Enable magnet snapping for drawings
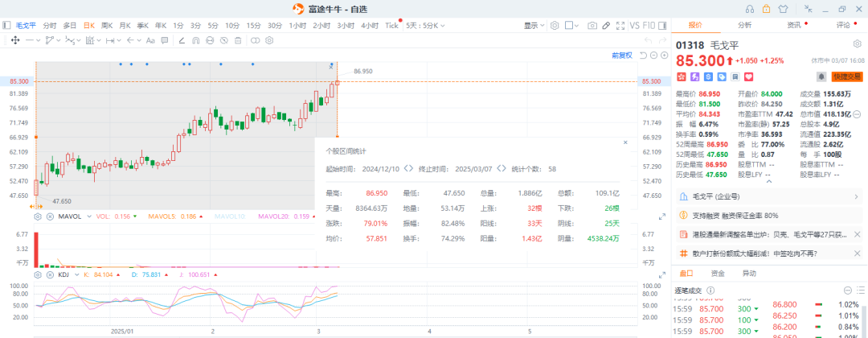This screenshot has width=868, height=338. point(195,40)
